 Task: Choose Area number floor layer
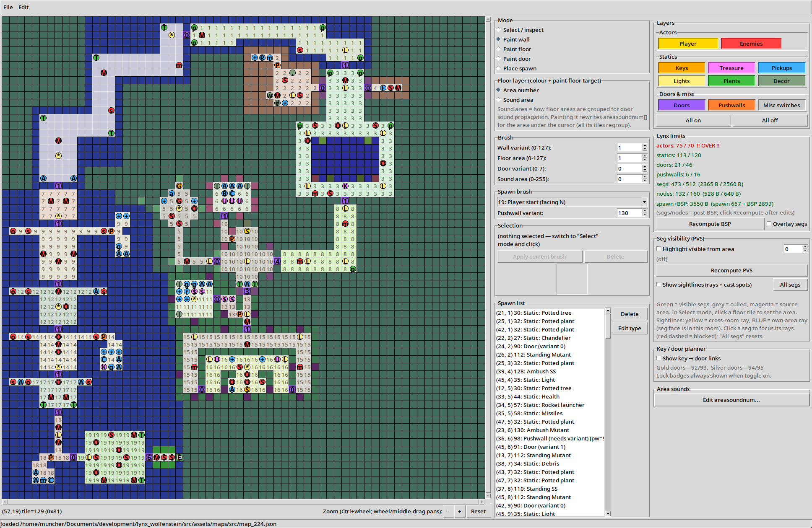point(518,90)
